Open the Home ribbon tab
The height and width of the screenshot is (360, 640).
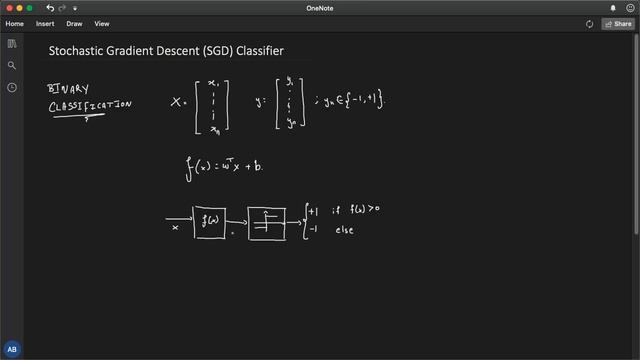(15, 24)
